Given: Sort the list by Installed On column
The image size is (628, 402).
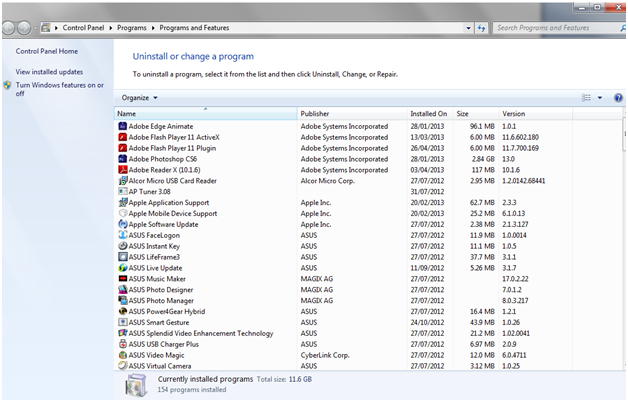Looking at the screenshot, I should [x=430, y=114].
